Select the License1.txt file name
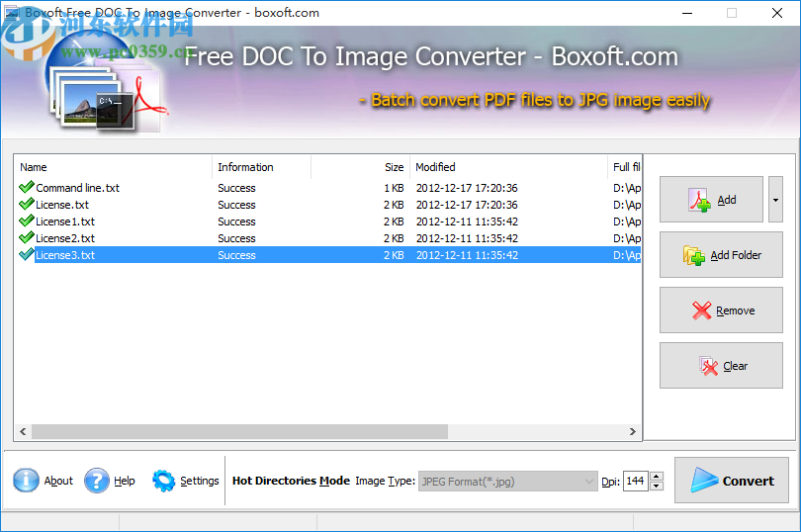The height and width of the screenshot is (532, 801). pyautogui.click(x=65, y=222)
